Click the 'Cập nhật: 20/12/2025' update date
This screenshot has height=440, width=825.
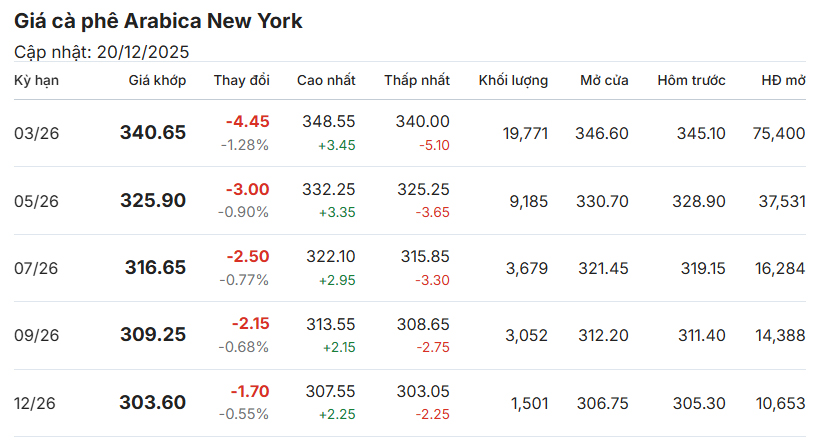click(102, 52)
